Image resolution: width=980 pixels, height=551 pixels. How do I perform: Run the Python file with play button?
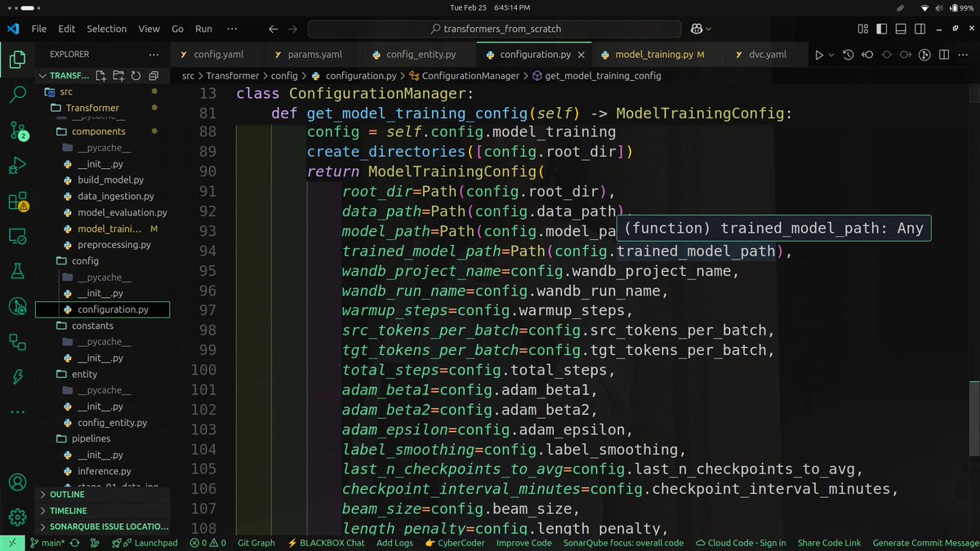point(819,55)
